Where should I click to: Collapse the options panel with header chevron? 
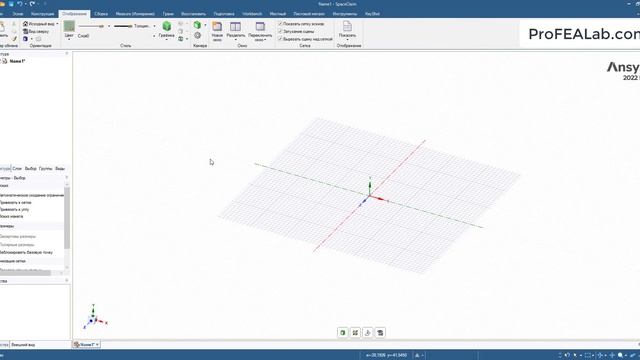(x=67, y=178)
